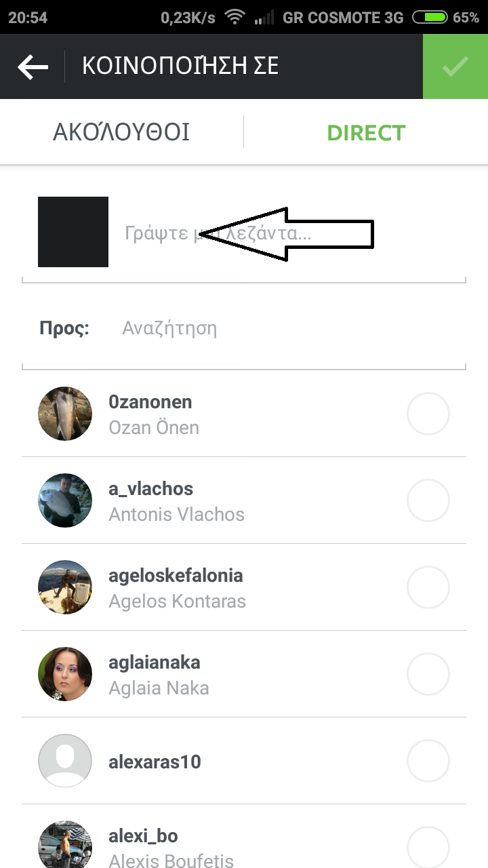Image resolution: width=488 pixels, height=868 pixels.
Task: Tap alexaras10's default avatar icon
Action: coord(65,761)
